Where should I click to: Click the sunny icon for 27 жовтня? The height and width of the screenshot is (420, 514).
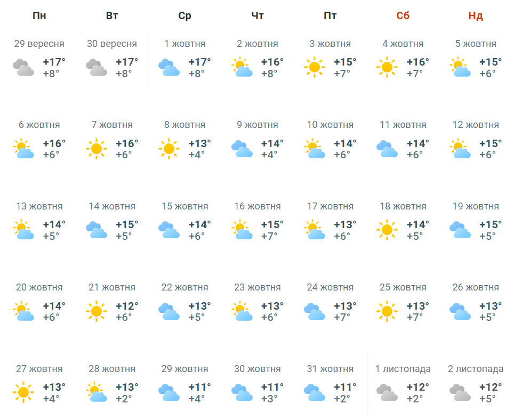(x=23, y=392)
